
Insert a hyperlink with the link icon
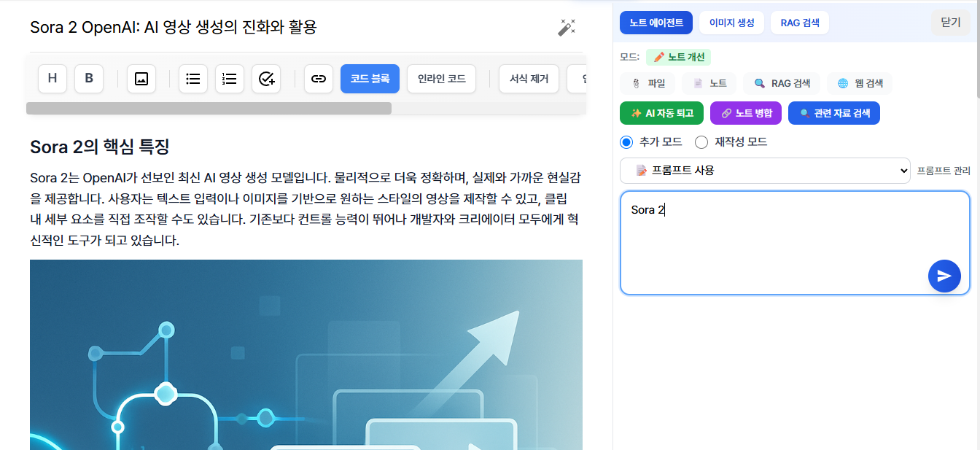point(318,79)
